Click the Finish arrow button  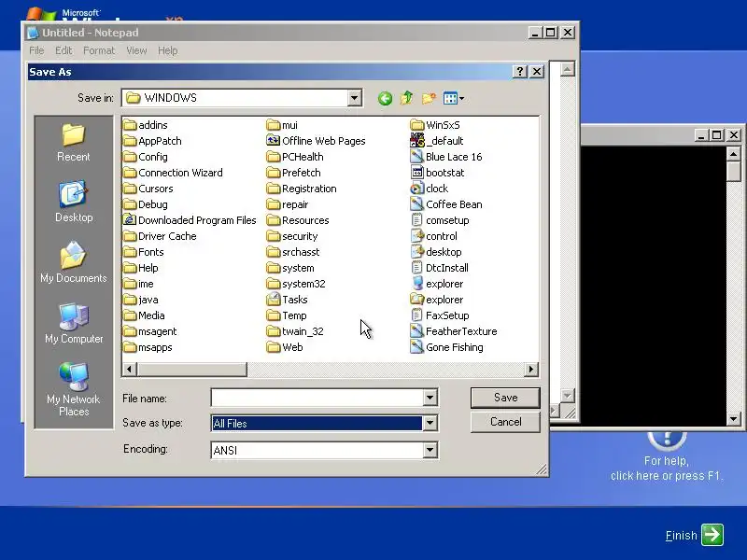point(712,535)
